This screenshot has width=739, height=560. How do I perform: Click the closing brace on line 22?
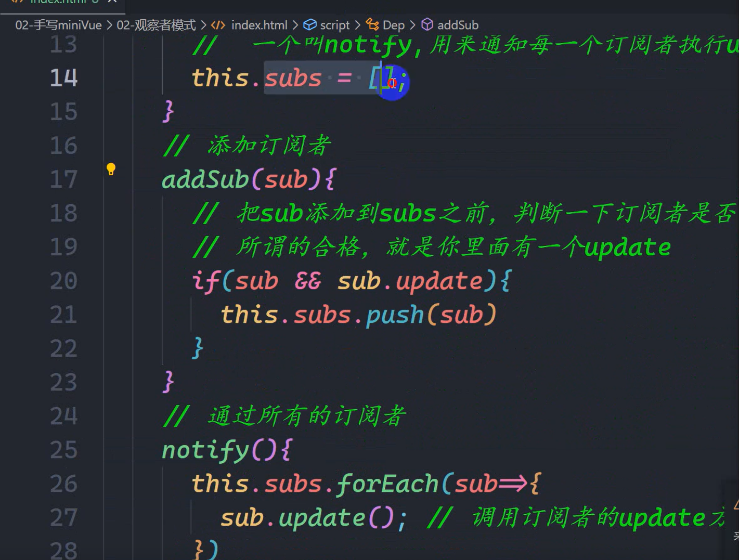198,348
